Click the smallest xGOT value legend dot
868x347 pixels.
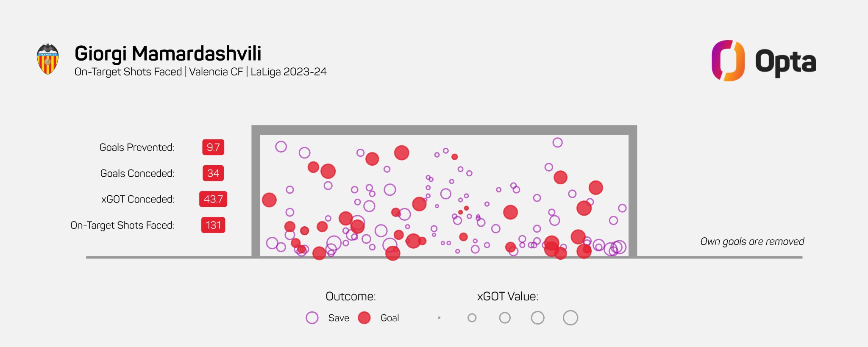tap(439, 318)
